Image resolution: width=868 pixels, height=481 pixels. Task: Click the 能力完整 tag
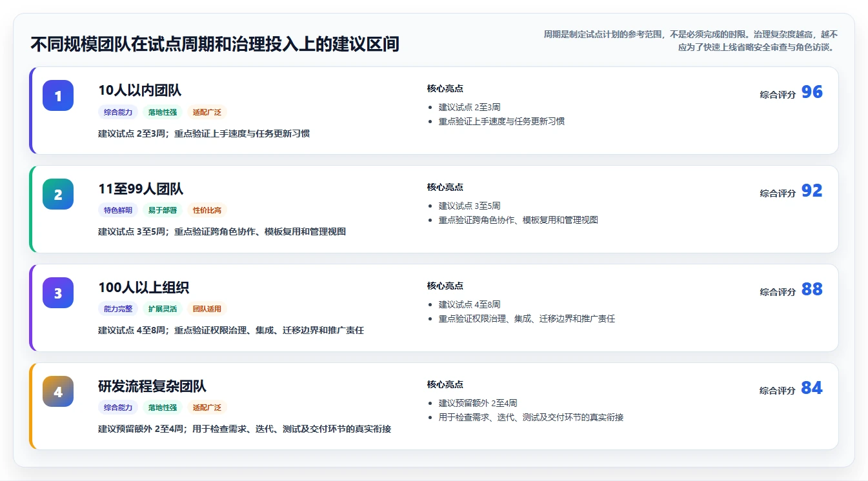tap(118, 309)
